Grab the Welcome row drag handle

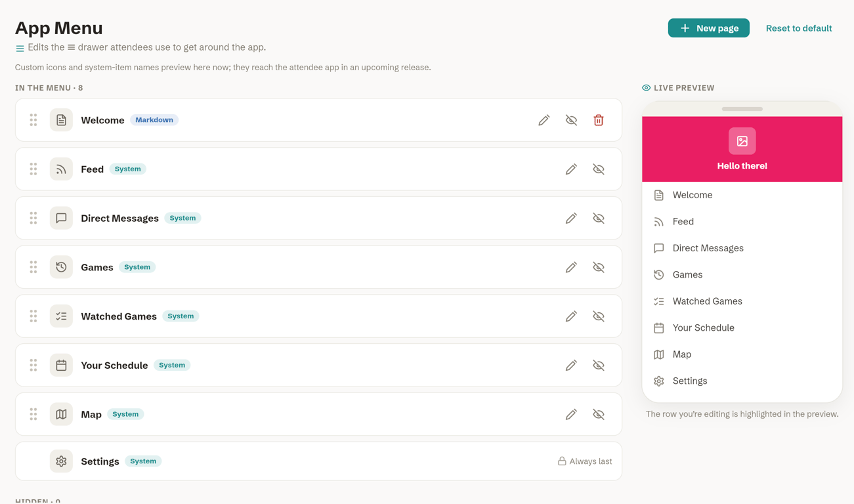(33, 120)
